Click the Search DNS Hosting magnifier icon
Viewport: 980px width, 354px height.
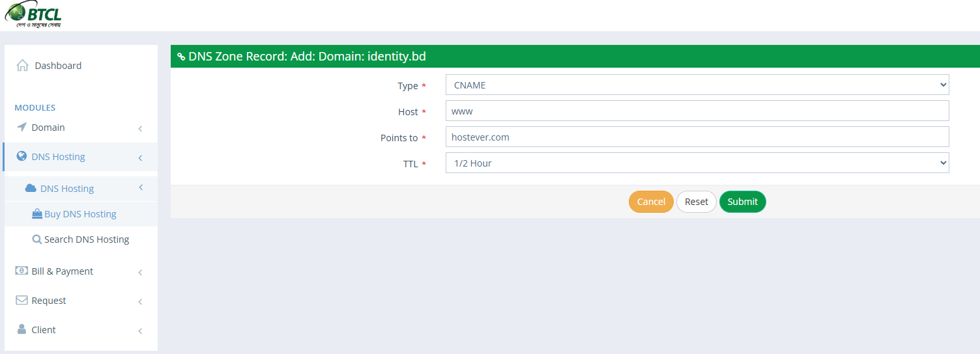(x=37, y=239)
